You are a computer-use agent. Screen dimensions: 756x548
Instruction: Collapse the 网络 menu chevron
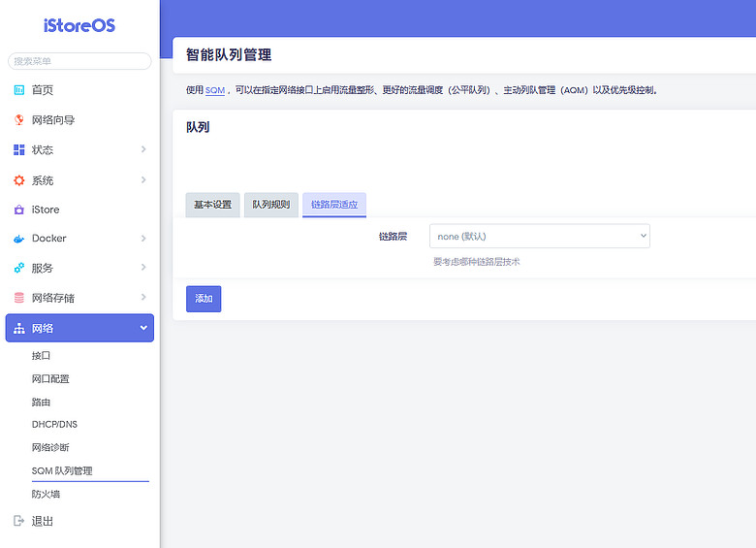coord(143,328)
